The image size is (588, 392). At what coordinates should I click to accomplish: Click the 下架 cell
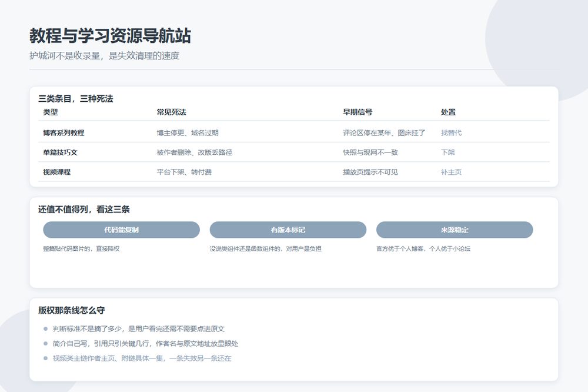447,152
